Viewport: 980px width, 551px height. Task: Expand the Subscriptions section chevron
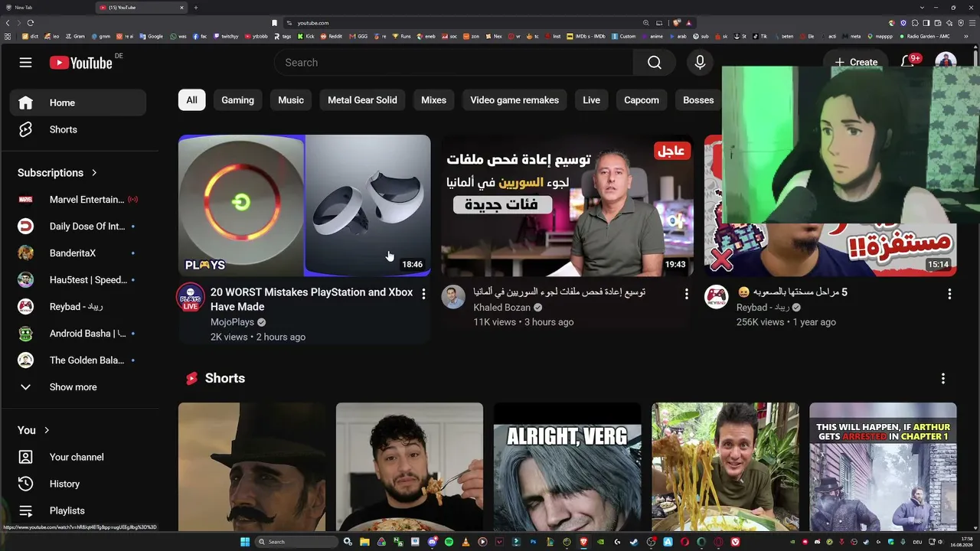pyautogui.click(x=94, y=173)
